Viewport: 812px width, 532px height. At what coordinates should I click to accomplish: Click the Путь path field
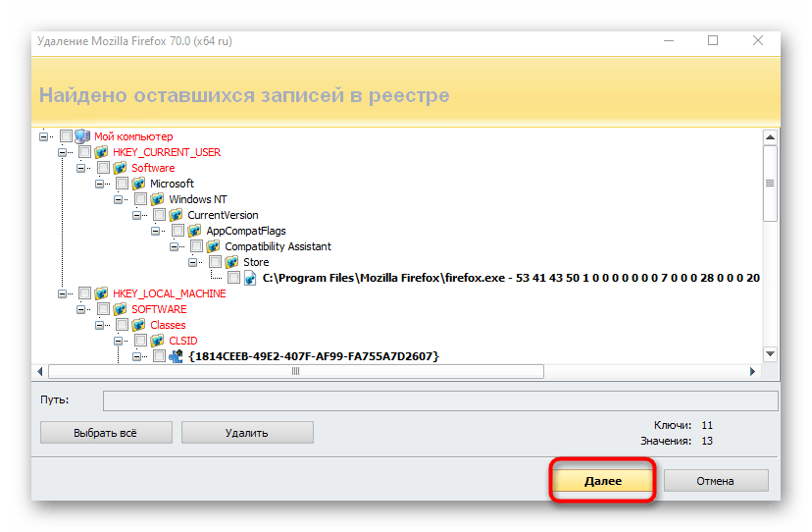pyautogui.click(x=440, y=400)
